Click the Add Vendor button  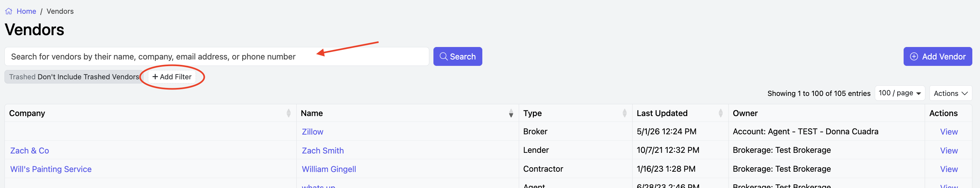coord(937,56)
